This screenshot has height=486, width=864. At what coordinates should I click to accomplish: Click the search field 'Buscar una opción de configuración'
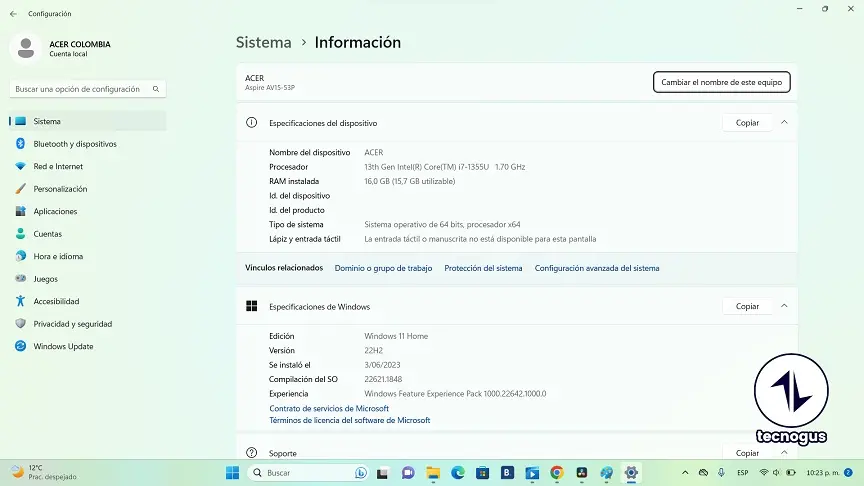pos(88,89)
